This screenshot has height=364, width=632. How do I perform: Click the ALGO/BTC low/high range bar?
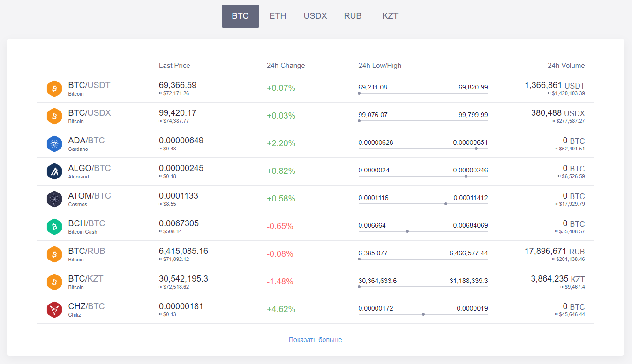pos(423,176)
